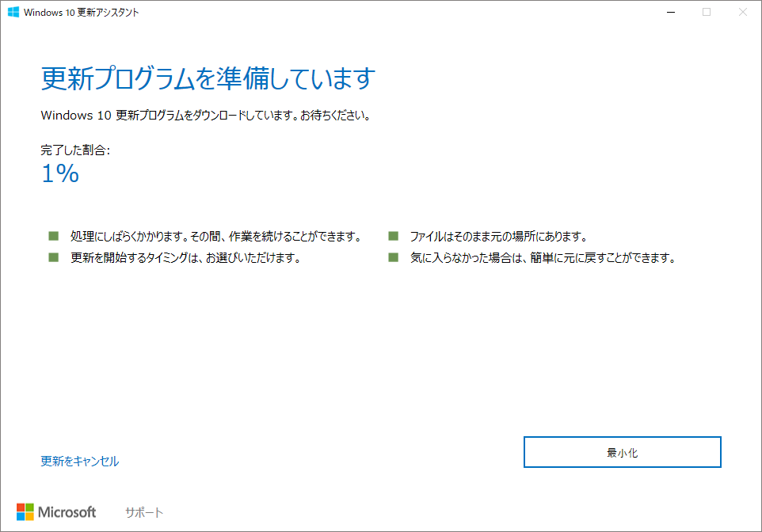The width and height of the screenshot is (762, 532).
Task: Click the title Windows 10 更新アシスタント
Action: tap(83, 12)
